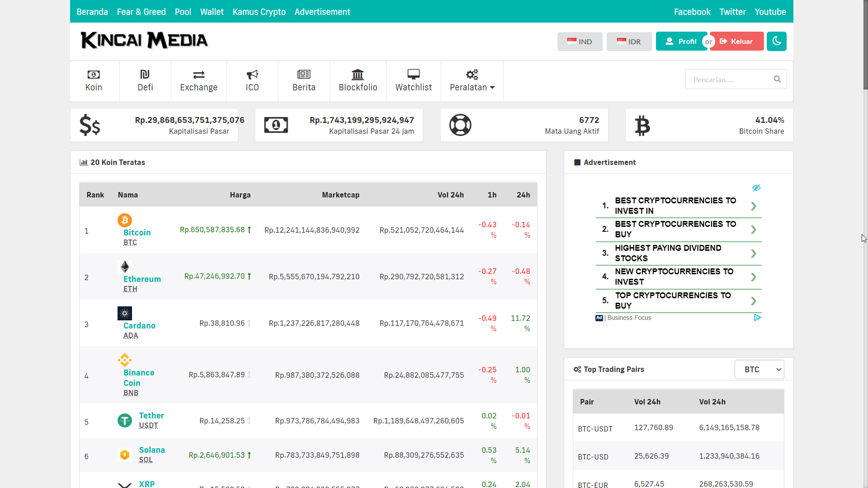Image resolution: width=868 pixels, height=488 pixels.
Task: Click the Binance Coin logo
Action: 125,360
